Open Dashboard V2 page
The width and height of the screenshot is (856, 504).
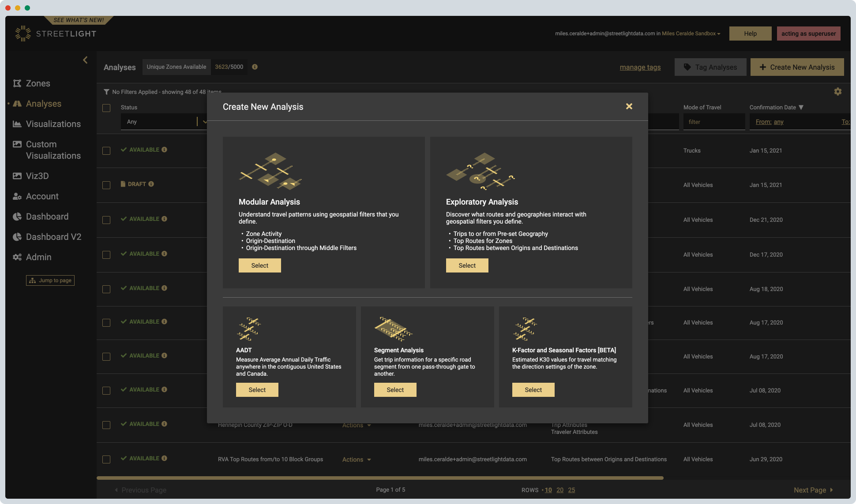point(53,237)
